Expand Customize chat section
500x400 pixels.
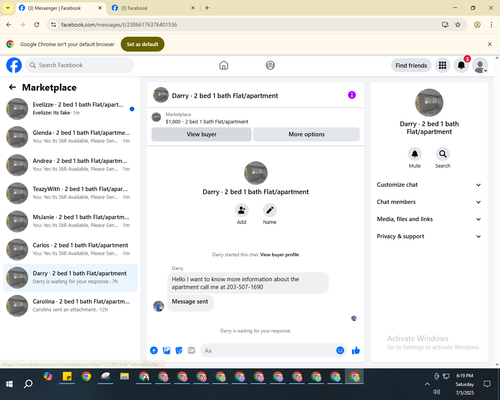click(x=429, y=185)
